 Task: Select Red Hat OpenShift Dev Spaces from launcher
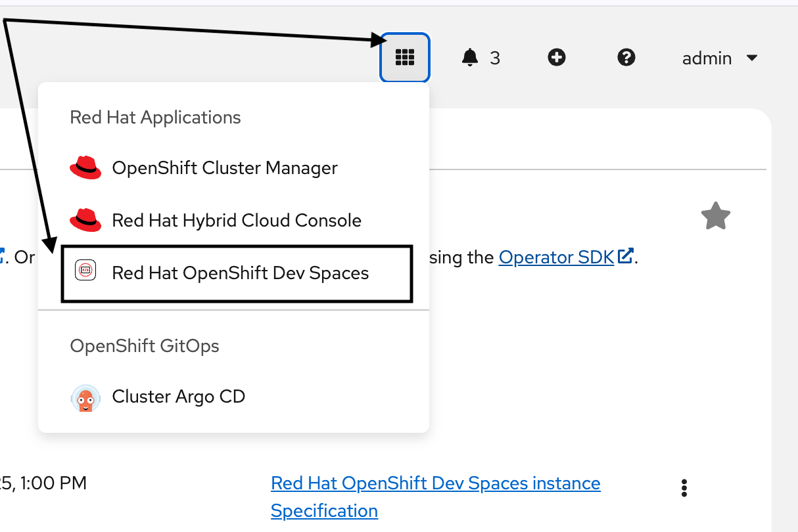click(241, 273)
